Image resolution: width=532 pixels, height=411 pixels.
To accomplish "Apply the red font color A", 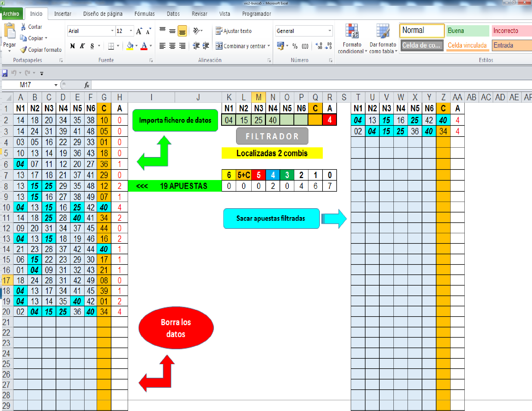I will [x=144, y=46].
